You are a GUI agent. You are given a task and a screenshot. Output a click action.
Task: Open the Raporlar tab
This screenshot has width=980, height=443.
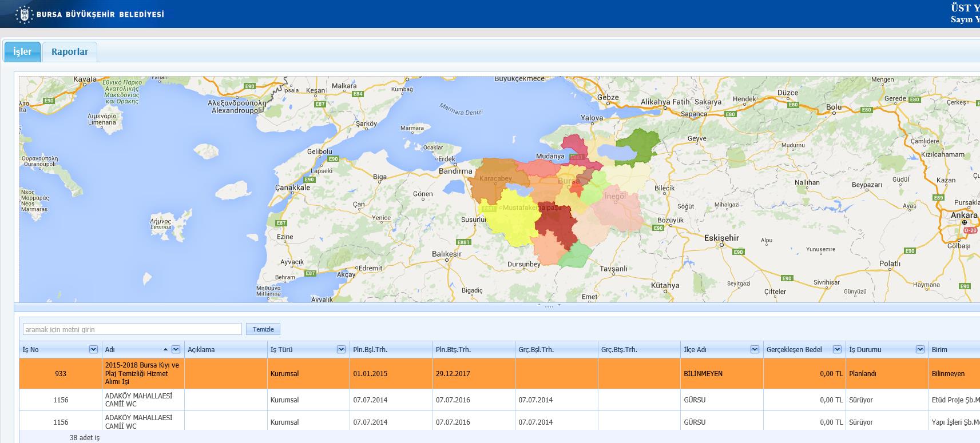click(x=70, y=51)
